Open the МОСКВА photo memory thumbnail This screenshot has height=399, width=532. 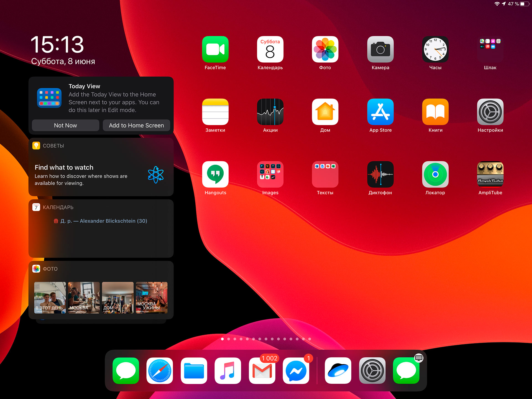[x=84, y=298]
